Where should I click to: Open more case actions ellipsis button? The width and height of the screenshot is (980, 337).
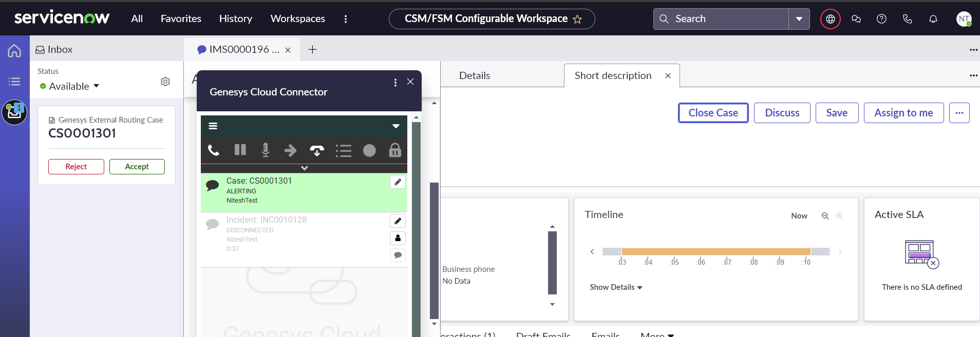959,113
